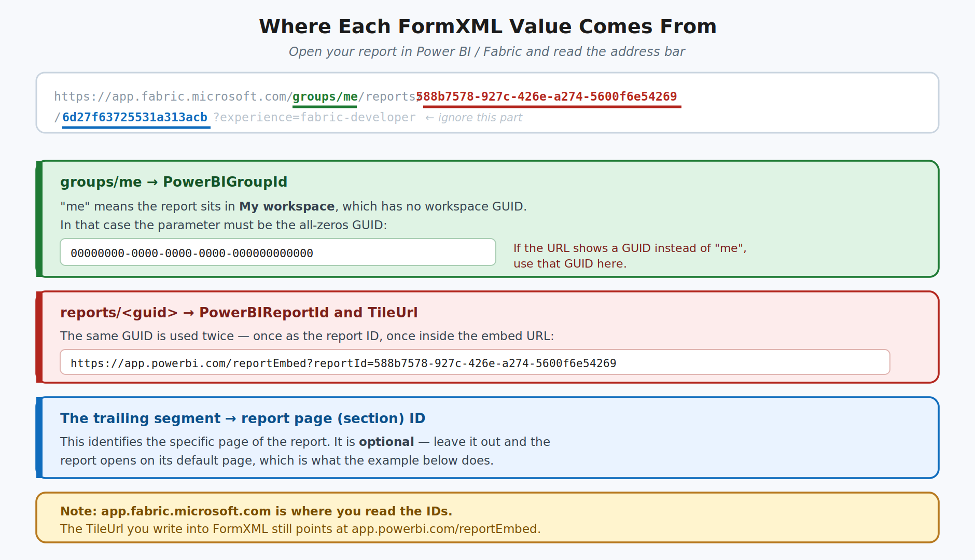Click heading 'The trailing segment → report page (section) ID'
This screenshot has height=560, width=975.
(243, 418)
